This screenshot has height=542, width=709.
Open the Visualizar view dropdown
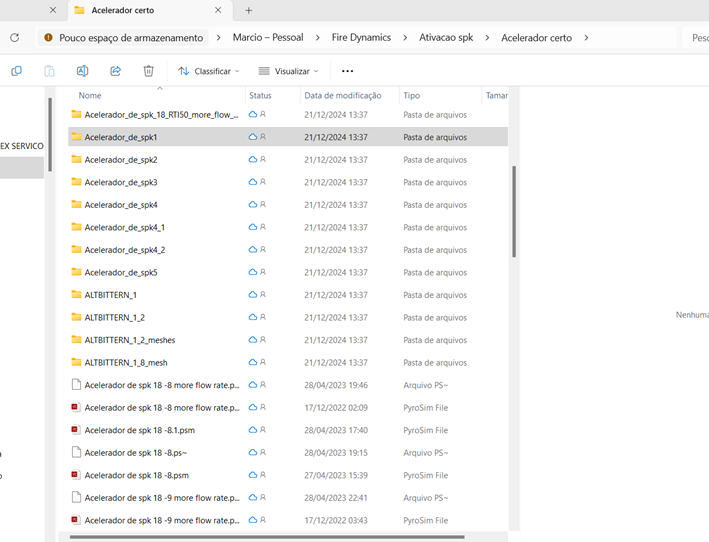(288, 71)
